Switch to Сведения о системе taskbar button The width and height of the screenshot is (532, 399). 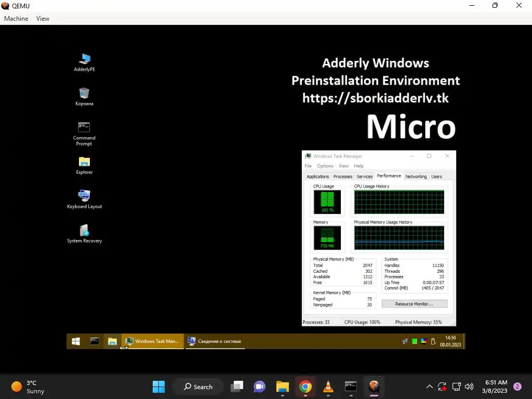pos(215,341)
